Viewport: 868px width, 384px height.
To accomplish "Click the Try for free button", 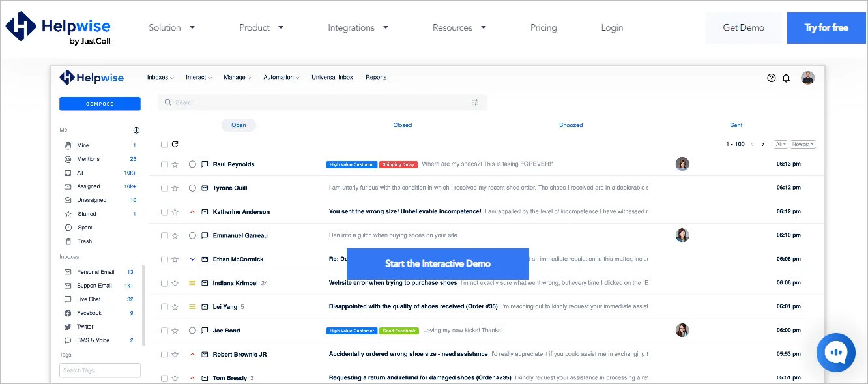I will pos(826,28).
